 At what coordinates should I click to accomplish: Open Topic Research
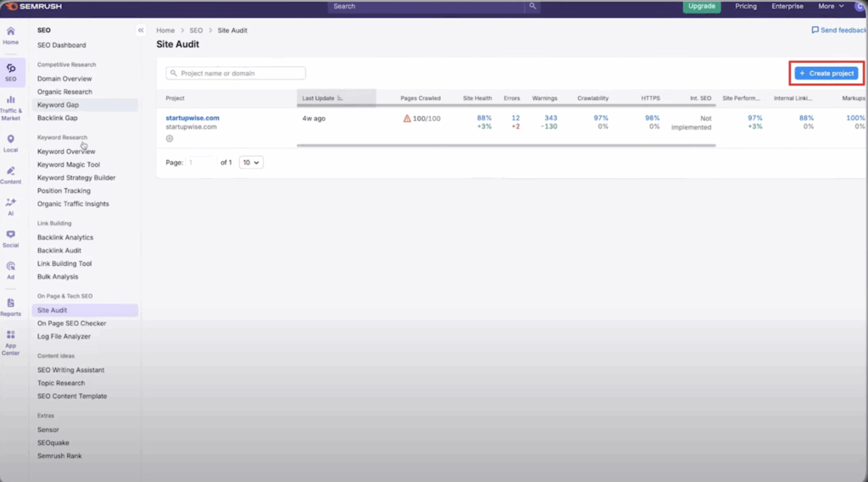click(61, 383)
